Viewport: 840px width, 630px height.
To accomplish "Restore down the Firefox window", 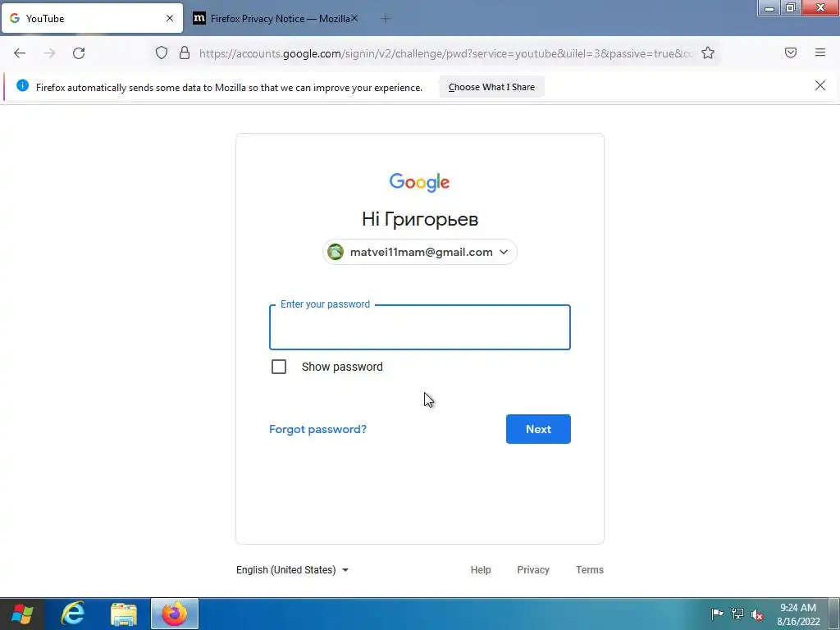I will 790,8.
